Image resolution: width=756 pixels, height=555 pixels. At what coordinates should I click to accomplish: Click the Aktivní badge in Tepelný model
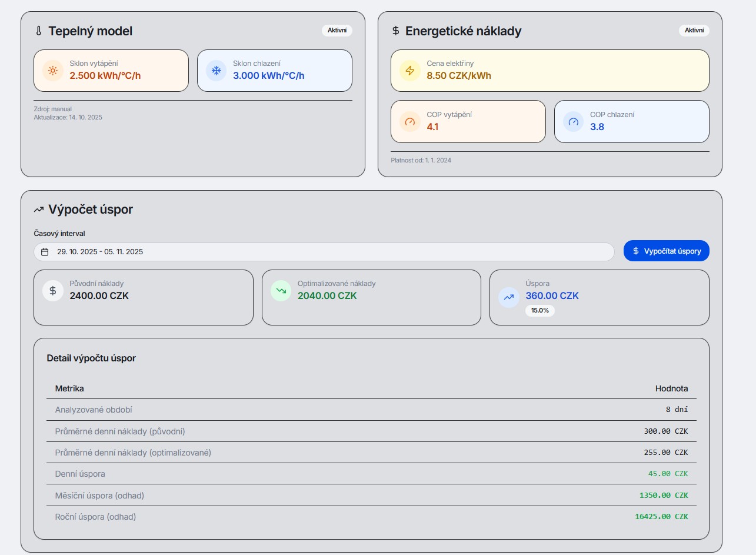(337, 31)
